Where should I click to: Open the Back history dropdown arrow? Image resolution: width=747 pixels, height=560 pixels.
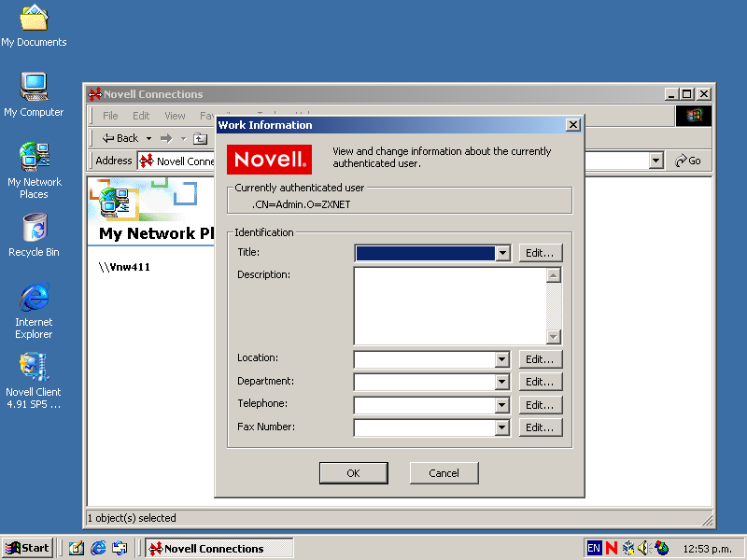click(x=148, y=138)
